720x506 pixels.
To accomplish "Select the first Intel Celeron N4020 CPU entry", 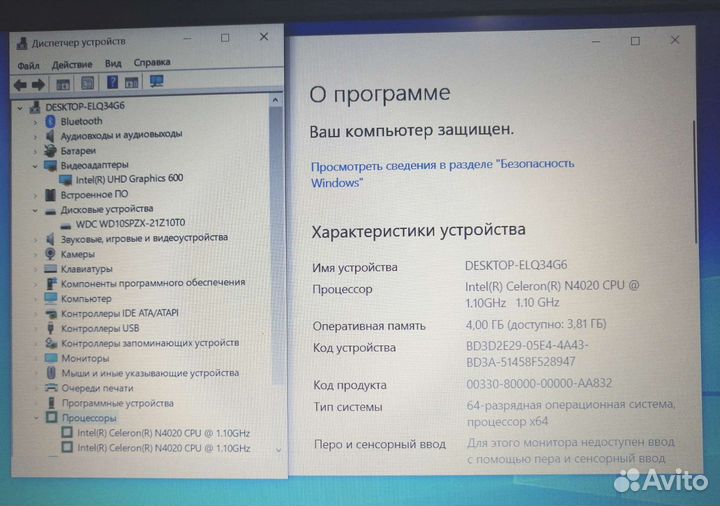I will click(163, 433).
